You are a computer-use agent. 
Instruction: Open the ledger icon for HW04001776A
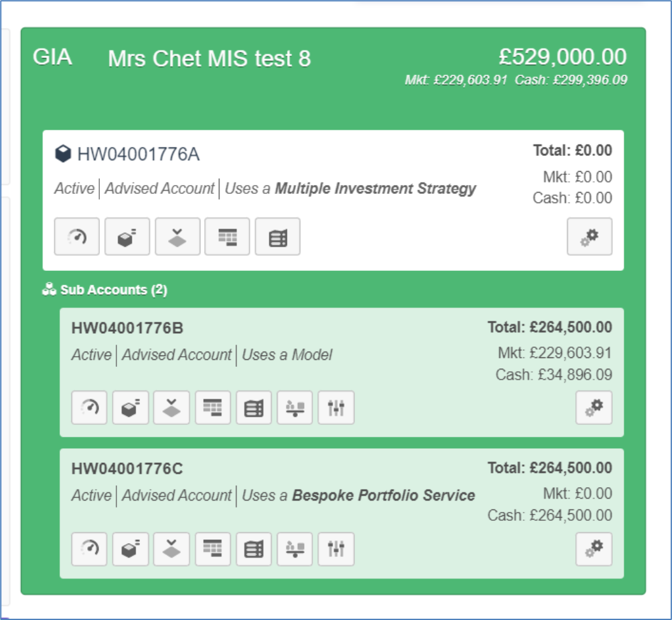pyautogui.click(x=277, y=237)
